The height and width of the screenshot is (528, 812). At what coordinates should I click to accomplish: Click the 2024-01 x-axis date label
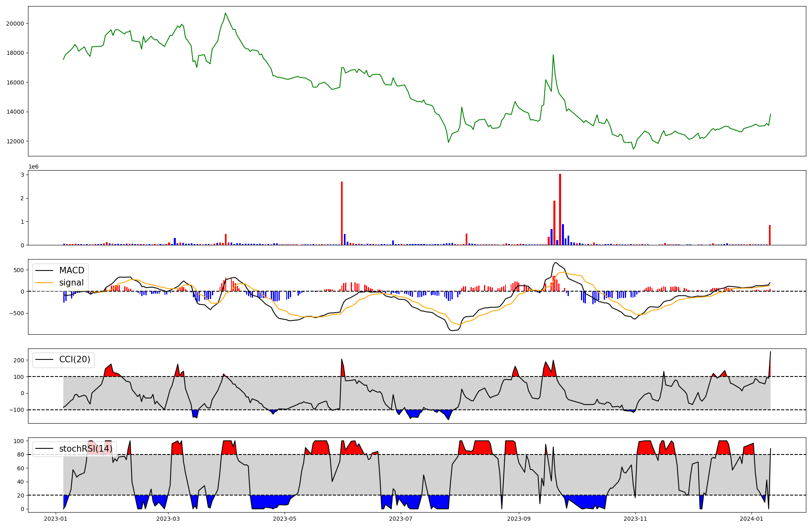pyautogui.click(x=752, y=519)
